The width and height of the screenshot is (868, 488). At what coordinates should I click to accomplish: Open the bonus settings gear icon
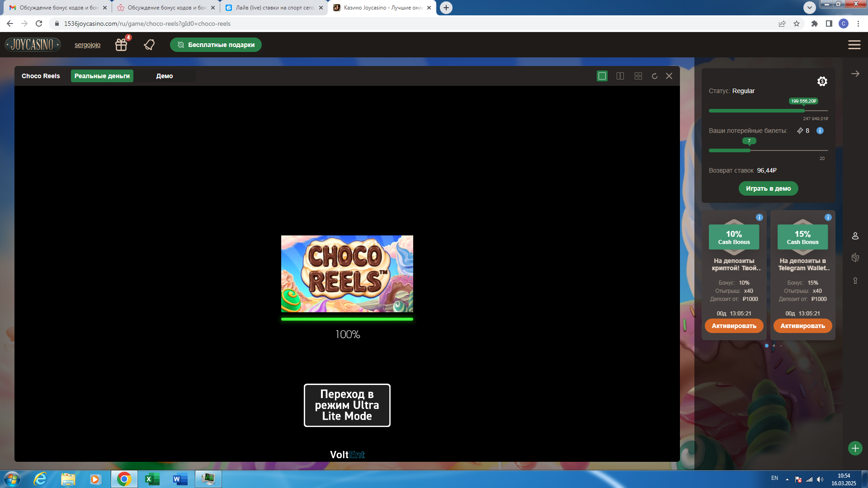(822, 81)
